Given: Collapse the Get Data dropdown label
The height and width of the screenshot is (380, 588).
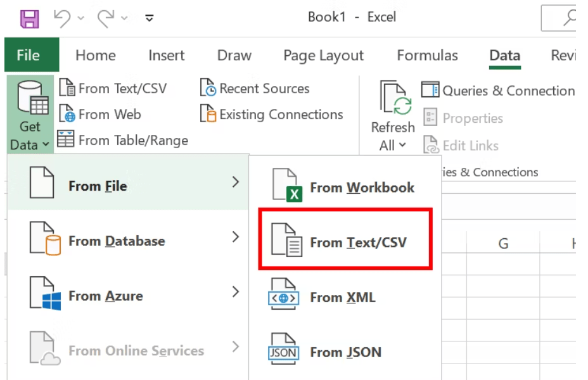Looking at the screenshot, I should (x=30, y=136).
